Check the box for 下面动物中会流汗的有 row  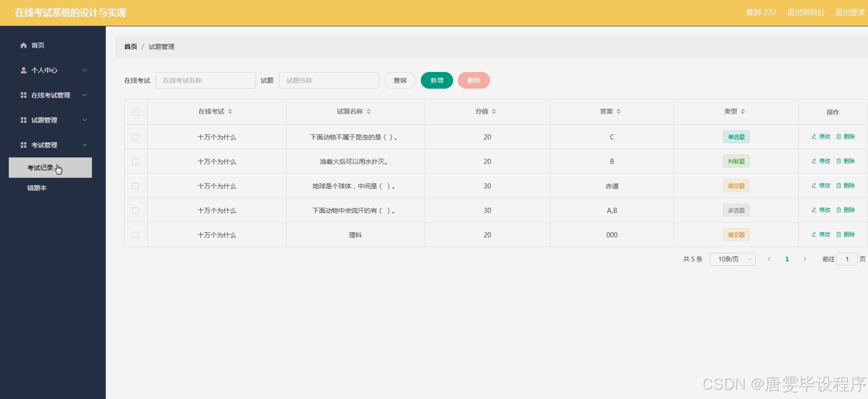point(135,210)
